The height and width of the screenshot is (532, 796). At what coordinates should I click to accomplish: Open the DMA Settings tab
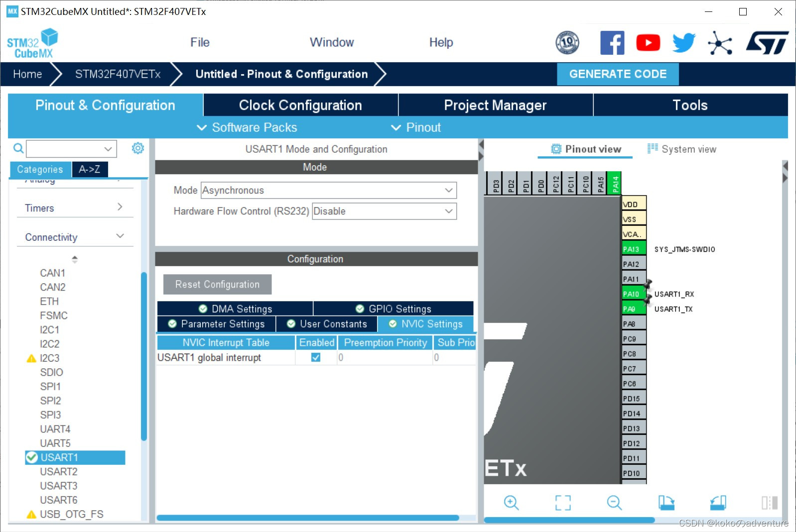235,309
